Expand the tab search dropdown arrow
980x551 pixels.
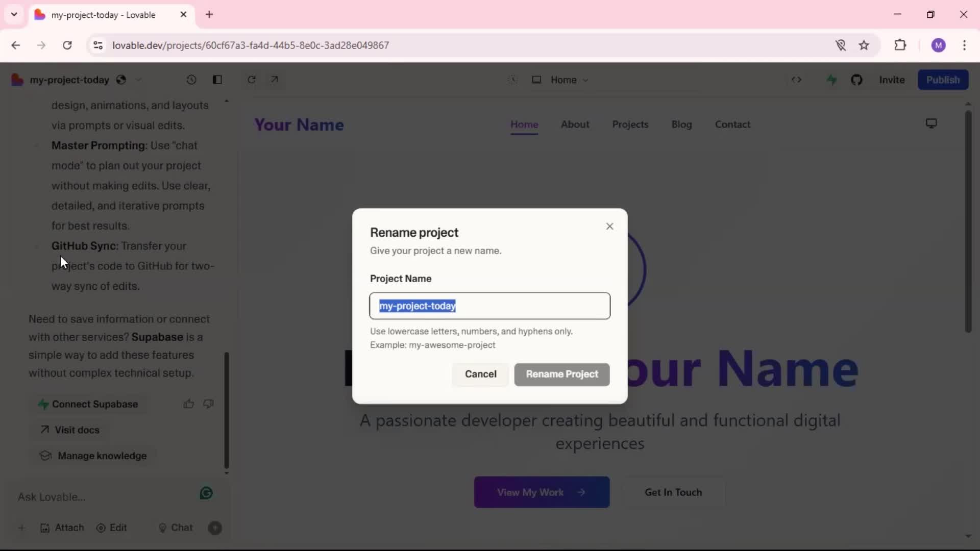[14, 14]
